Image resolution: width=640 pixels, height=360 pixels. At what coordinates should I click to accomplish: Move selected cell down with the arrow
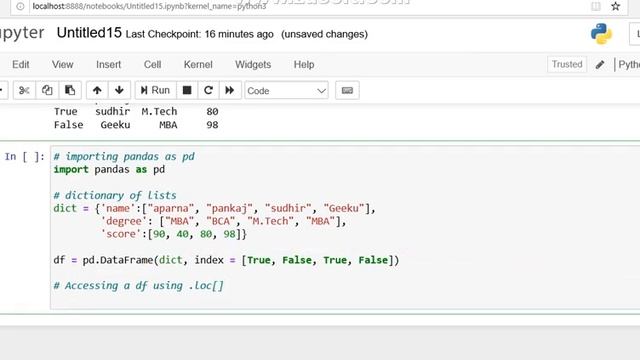point(119,90)
